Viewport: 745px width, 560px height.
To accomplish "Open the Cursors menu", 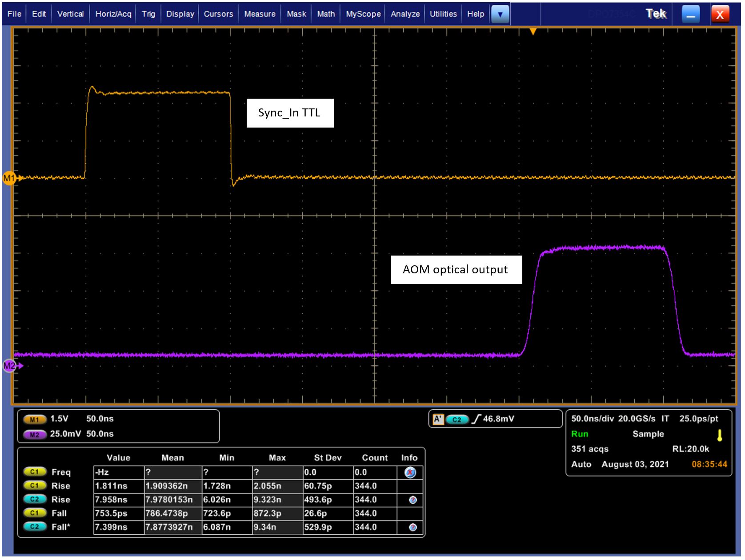I will 218,14.
